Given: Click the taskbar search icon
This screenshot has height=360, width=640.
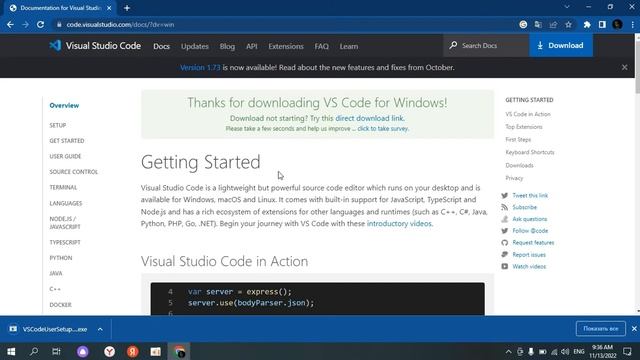Looking at the screenshot, I should point(34,351).
